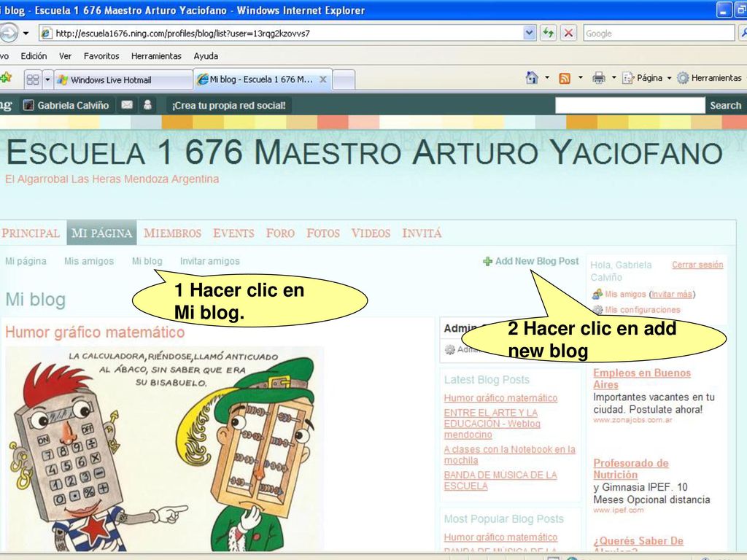Open the browser Herramientas menu in menu bar

point(156,56)
